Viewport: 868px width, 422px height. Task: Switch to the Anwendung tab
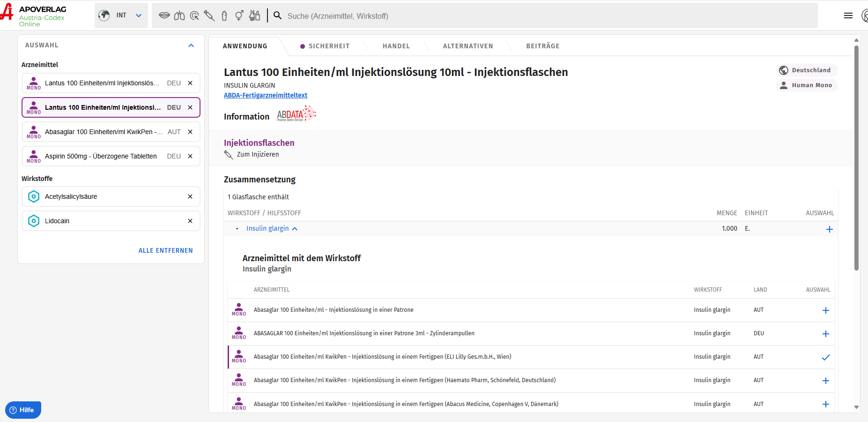click(x=245, y=46)
